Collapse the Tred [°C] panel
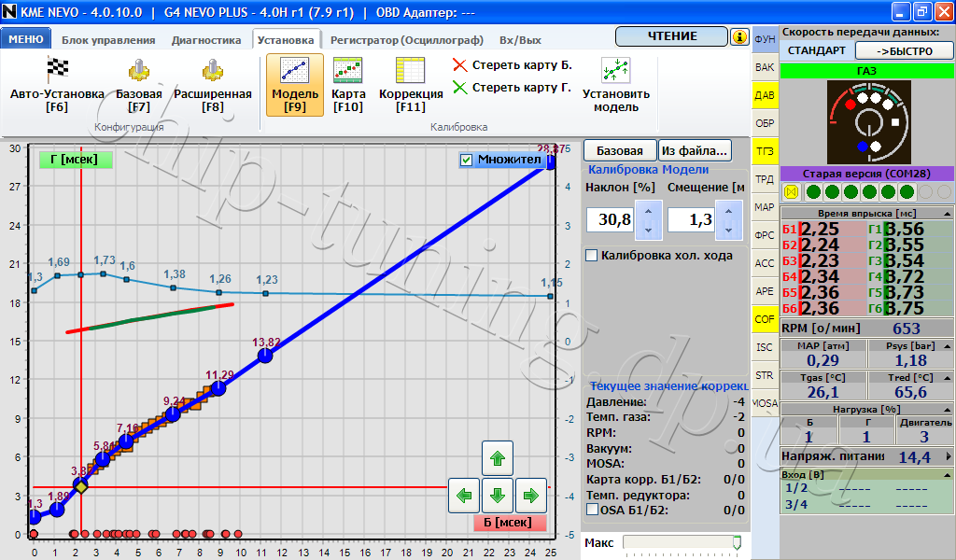956x560 pixels. (948, 378)
